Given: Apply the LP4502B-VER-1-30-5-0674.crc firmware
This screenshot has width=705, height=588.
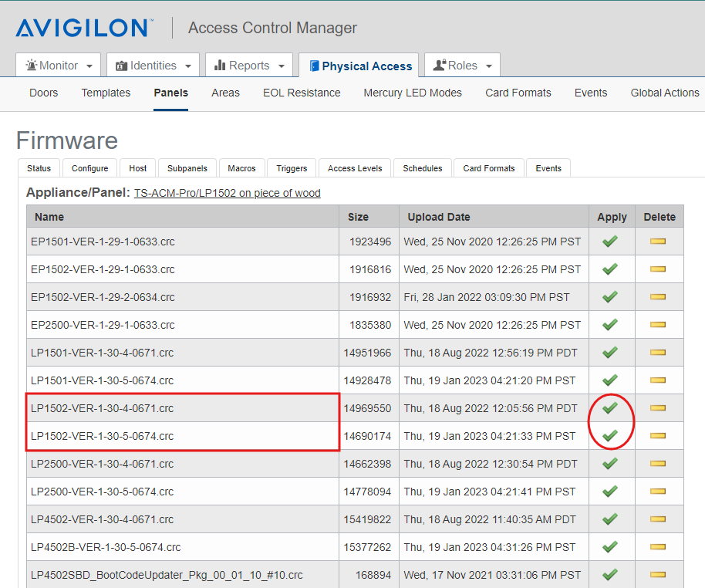Looking at the screenshot, I should (x=610, y=546).
